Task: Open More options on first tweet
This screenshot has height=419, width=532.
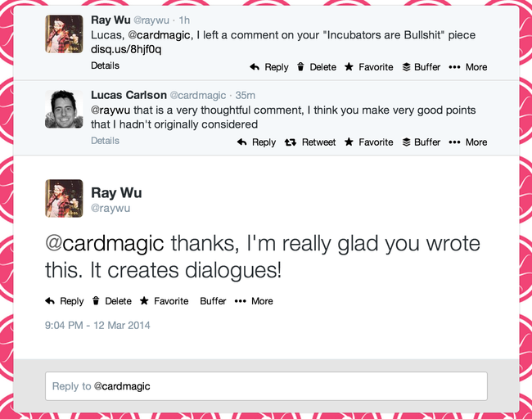Action: coord(468,67)
